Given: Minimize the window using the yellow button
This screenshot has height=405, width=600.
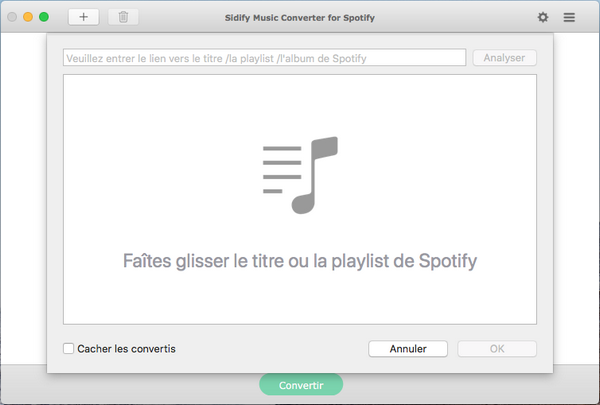Looking at the screenshot, I should 28,17.
